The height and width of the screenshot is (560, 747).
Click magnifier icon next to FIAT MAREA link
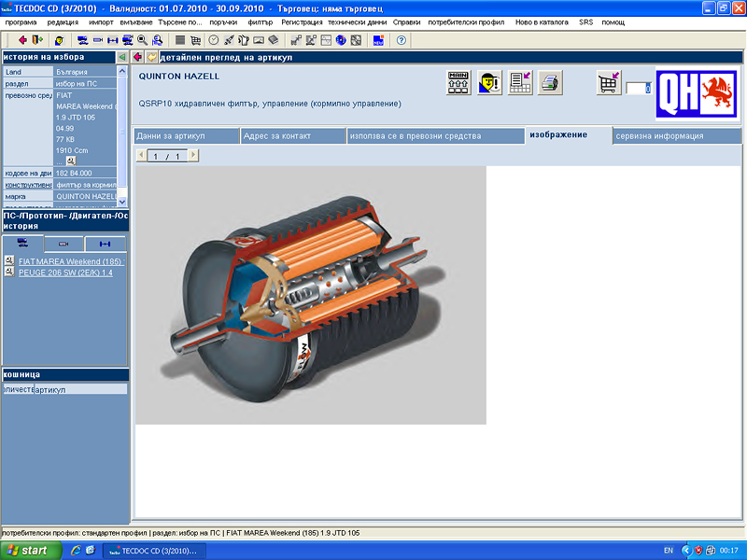[9, 260]
